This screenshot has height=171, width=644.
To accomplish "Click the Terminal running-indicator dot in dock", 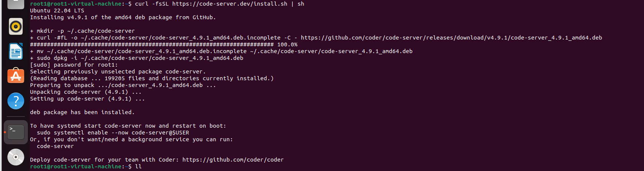I will pyautogui.click(x=5, y=132).
